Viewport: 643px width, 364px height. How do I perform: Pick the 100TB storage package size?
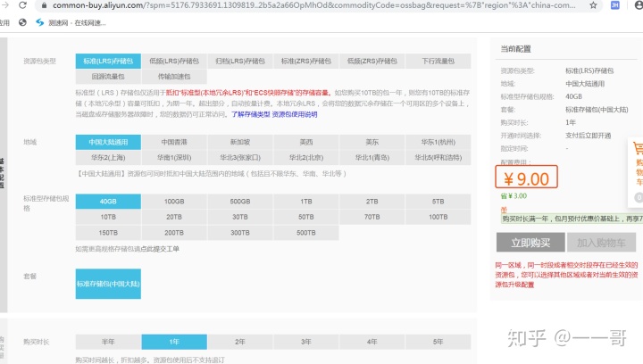(438, 217)
